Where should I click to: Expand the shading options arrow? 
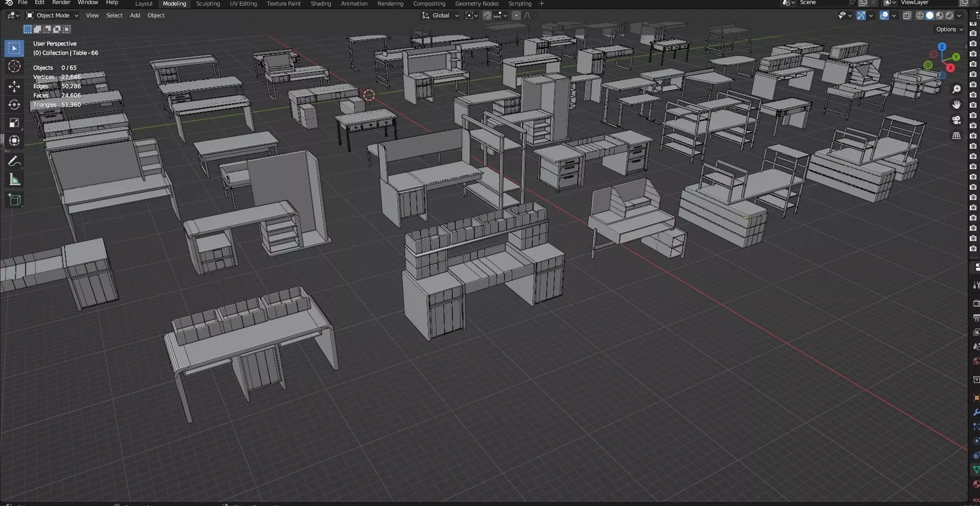tap(959, 15)
